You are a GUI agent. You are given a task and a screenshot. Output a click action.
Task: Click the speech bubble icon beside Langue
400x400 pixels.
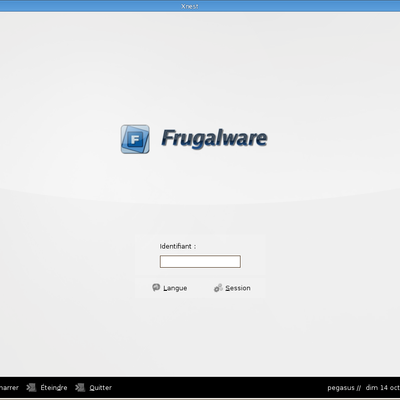click(156, 287)
